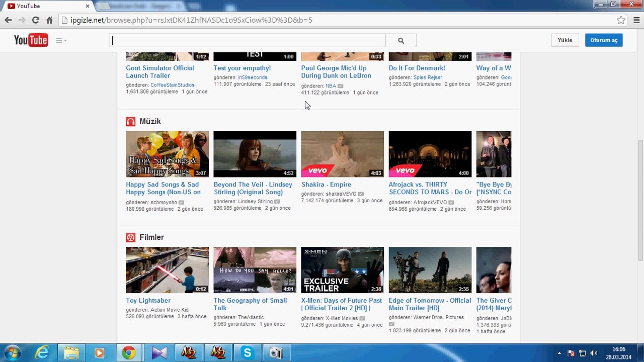Open Goat Simulator Official Launch Trailer
The height and width of the screenshot is (362, 644).
click(160, 72)
